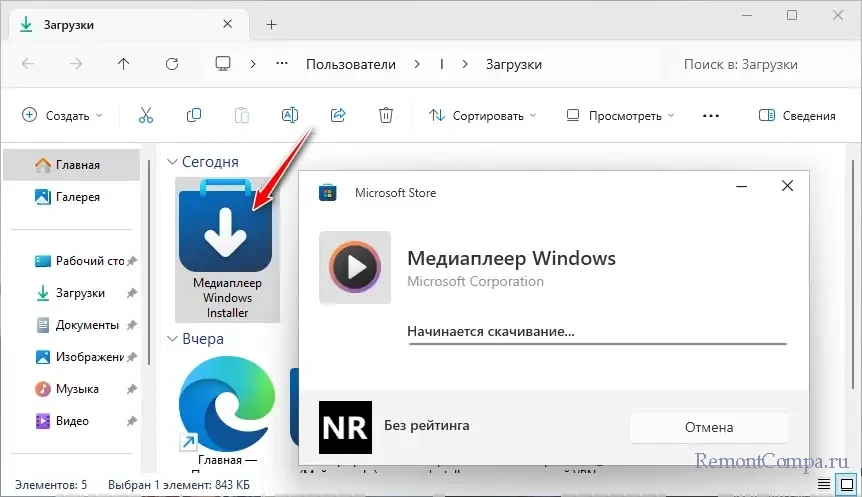Open Галерея in the sidebar
The width and height of the screenshot is (862, 497).
point(71,197)
